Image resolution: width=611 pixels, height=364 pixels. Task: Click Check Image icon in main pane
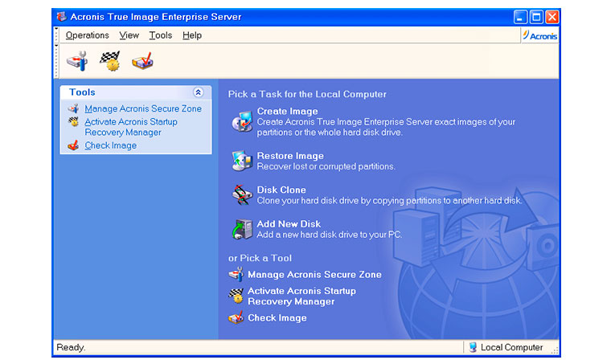pos(236,317)
